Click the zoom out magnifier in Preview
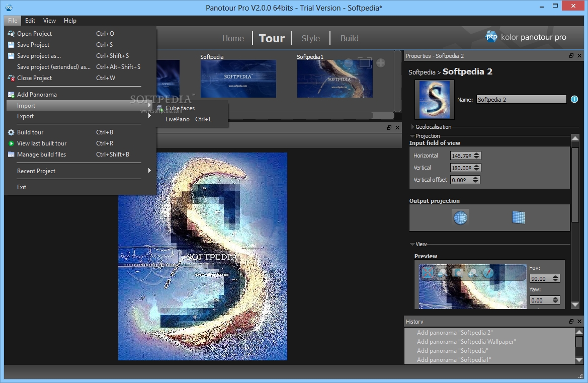Screen dimensions: 588x383 pos(443,272)
